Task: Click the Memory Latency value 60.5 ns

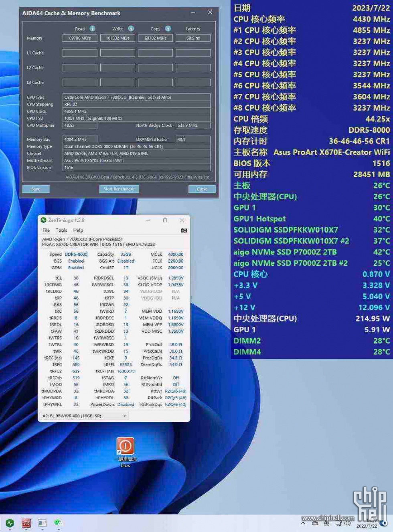Action: 193,38
